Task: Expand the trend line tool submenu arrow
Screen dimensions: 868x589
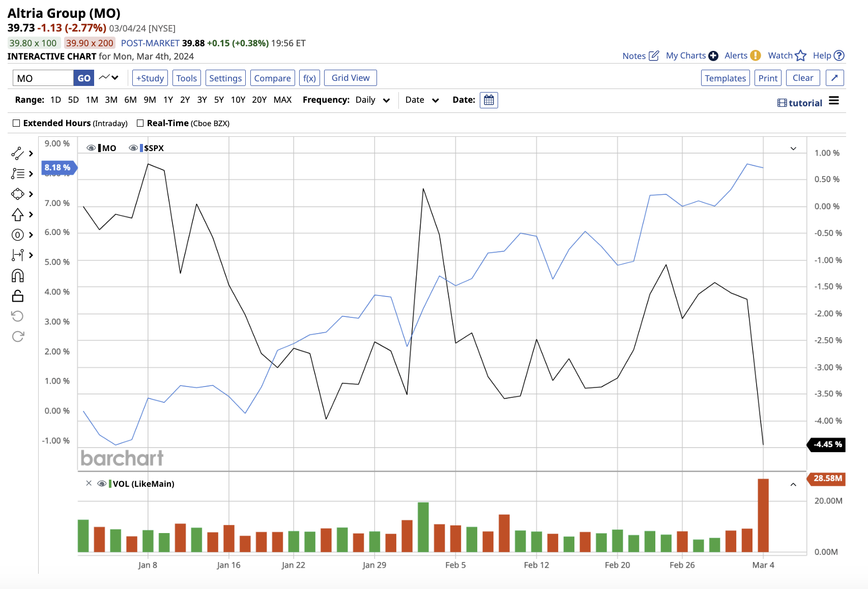Action: click(31, 154)
